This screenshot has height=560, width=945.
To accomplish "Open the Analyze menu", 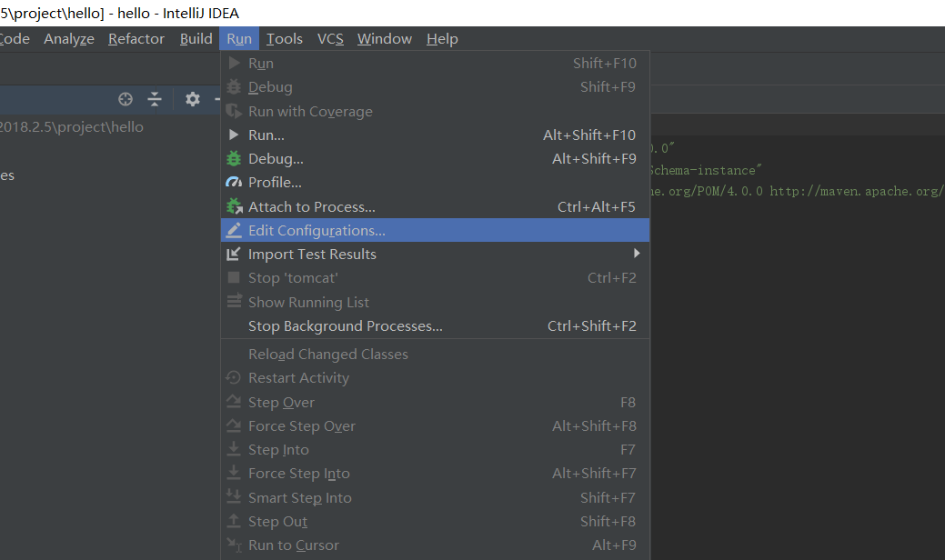I will (69, 38).
